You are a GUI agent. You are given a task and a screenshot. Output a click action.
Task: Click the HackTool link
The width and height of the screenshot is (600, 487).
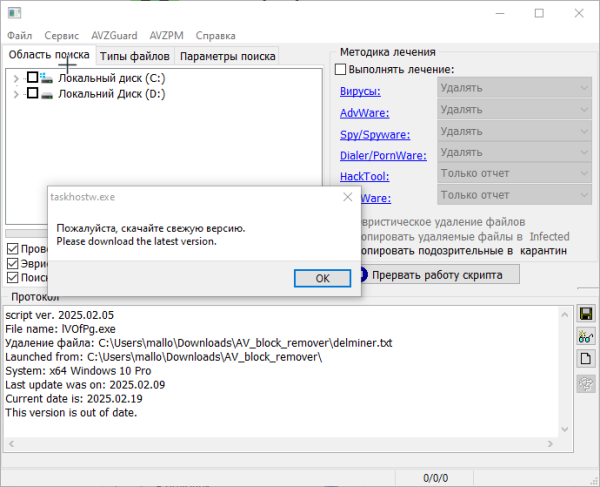coord(364,176)
